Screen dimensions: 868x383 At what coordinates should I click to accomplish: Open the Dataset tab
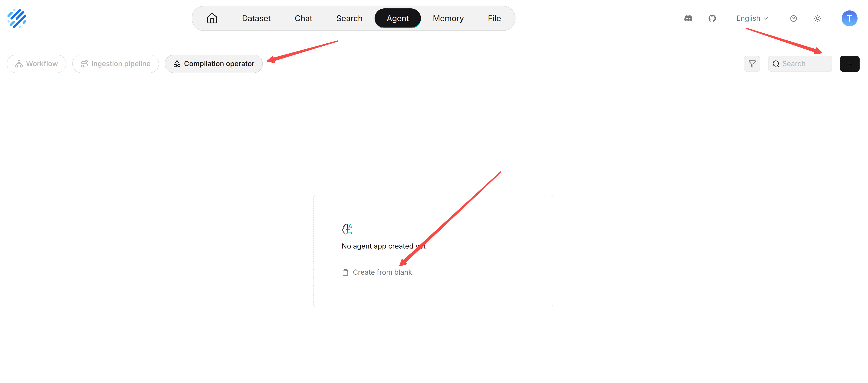[256, 18]
